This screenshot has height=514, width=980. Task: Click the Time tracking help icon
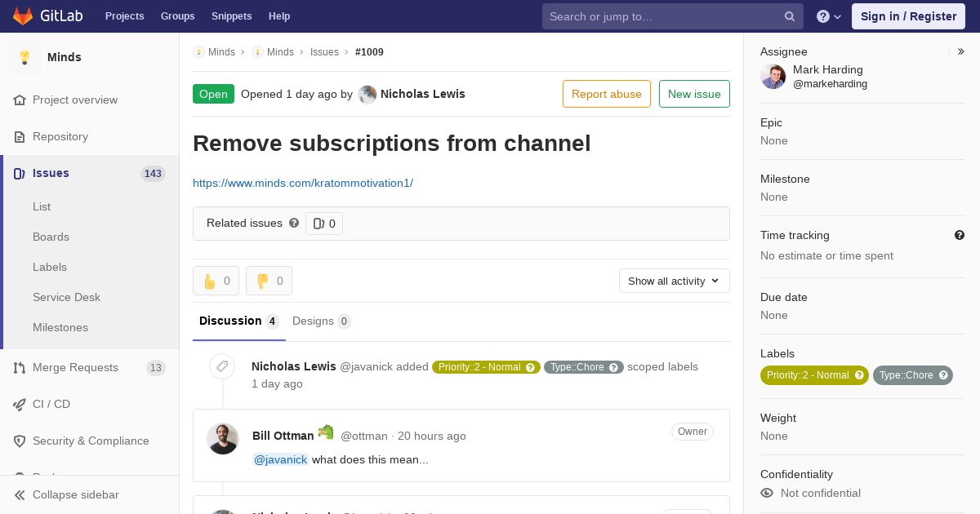tap(960, 235)
